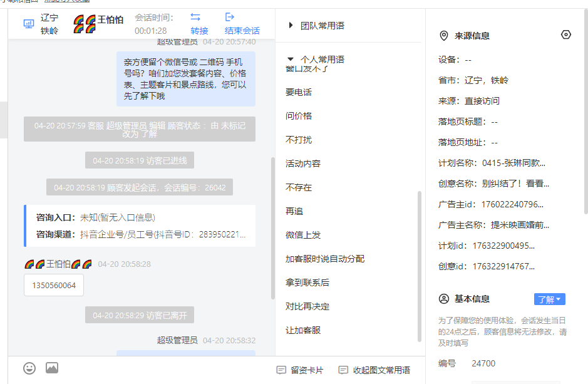This screenshot has height=384, width=588.
Task: Click the 收起图文常用语 icon
Action: click(343, 370)
